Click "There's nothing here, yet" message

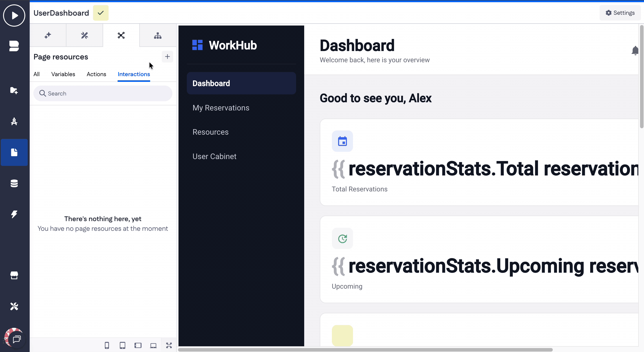tap(103, 219)
